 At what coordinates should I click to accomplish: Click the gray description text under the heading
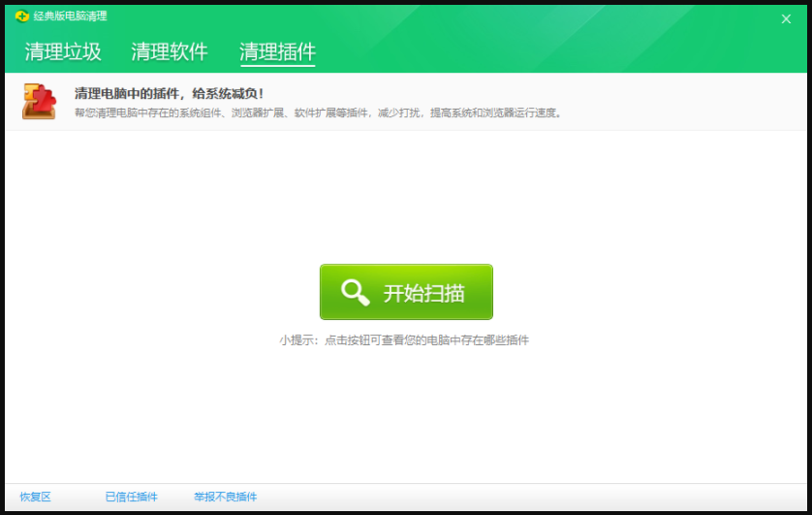pyautogui.click(x=318, y=113)
